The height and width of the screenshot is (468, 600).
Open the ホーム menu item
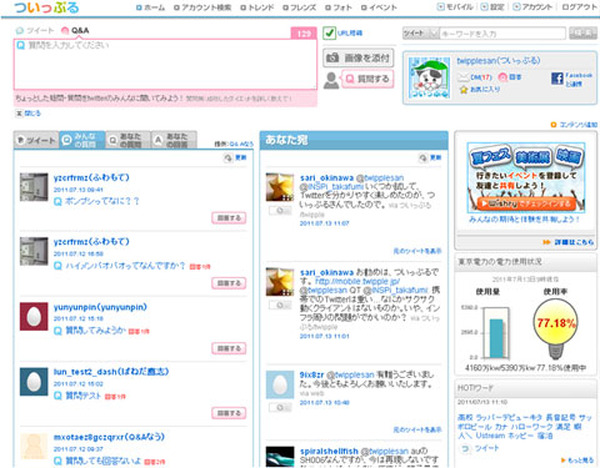tap(151, 7)
